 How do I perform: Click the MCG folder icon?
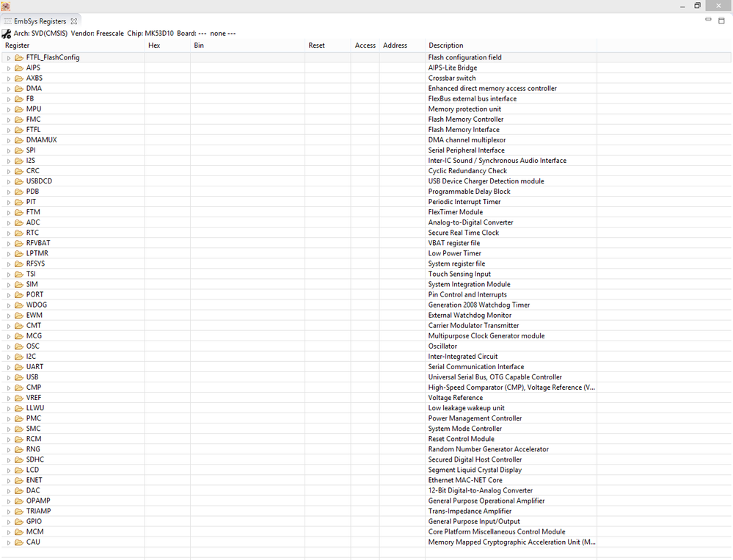(18, 335)
